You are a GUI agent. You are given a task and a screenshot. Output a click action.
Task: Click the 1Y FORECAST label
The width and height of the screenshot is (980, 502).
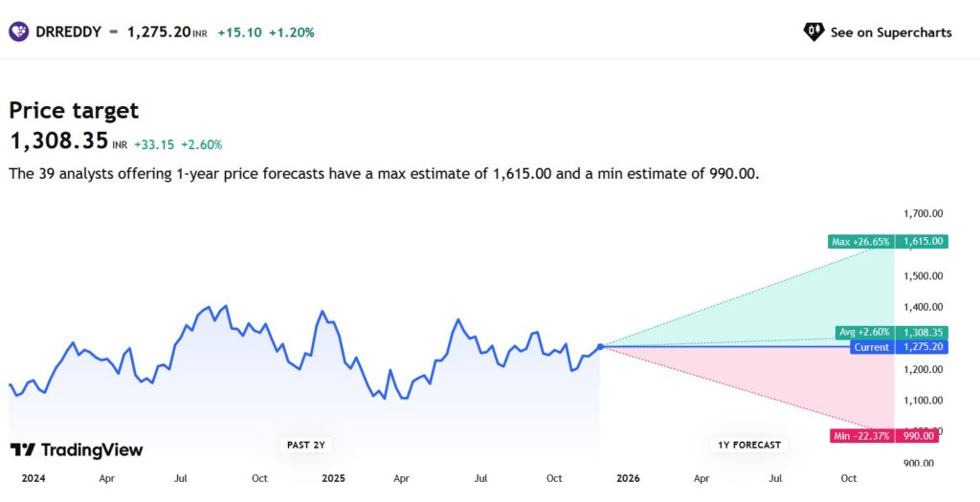coord(749,445)
